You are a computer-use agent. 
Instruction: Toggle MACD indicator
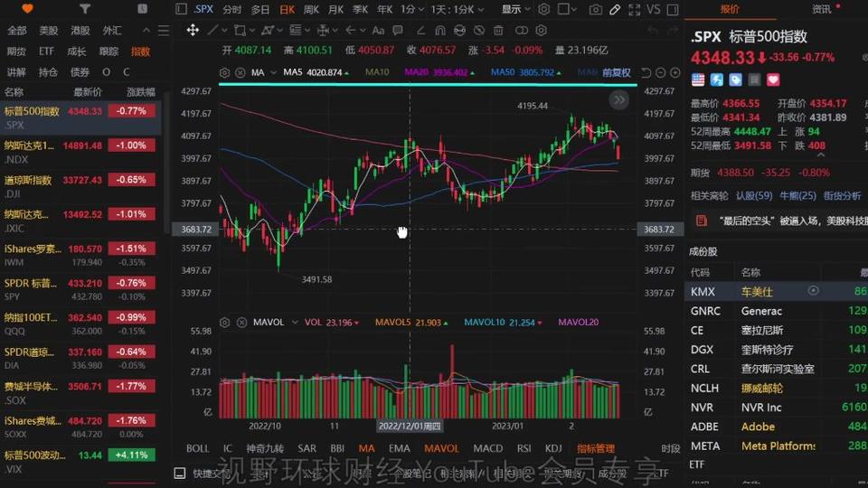tap(487, 448)
